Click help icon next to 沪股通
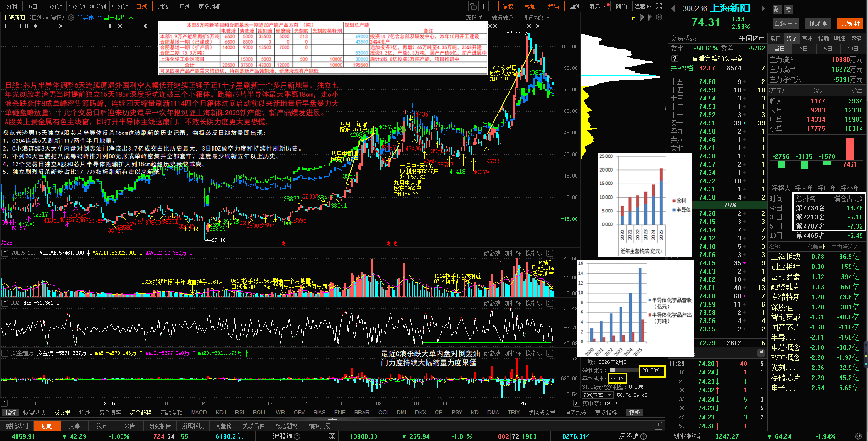 297,436
